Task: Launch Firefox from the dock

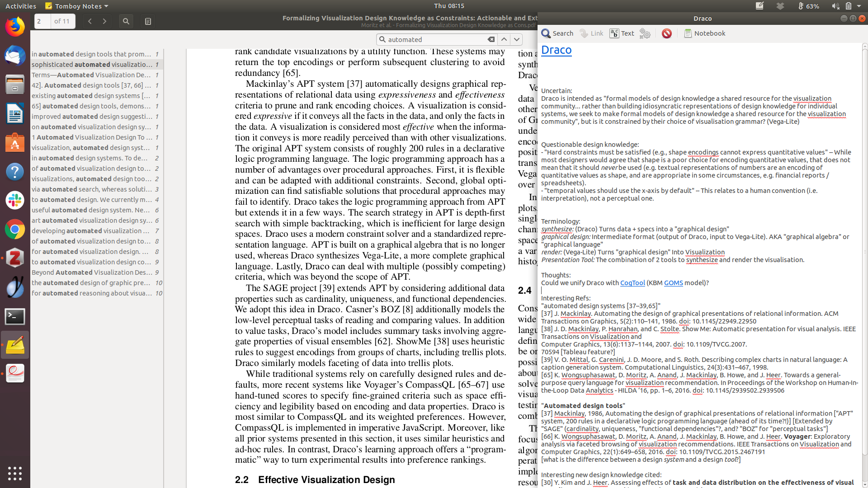Action: pyautogui.click(x=15, y=27)
